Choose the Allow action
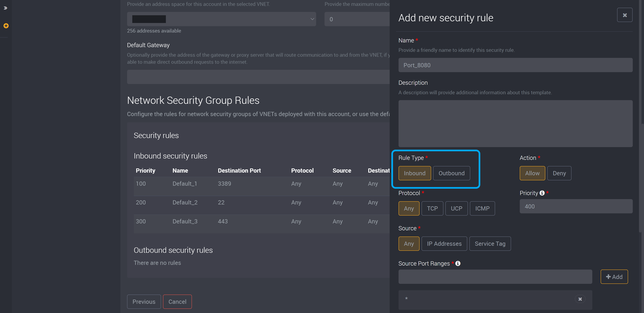This screenshot has height=313, width=644. (532, 173)
